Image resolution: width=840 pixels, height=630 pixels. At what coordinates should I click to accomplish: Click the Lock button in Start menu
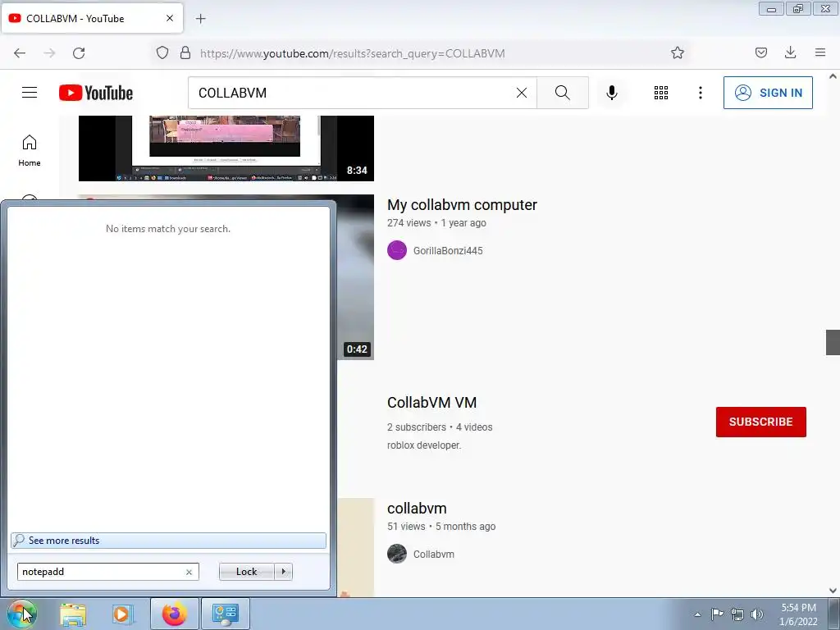coord(246,572)
